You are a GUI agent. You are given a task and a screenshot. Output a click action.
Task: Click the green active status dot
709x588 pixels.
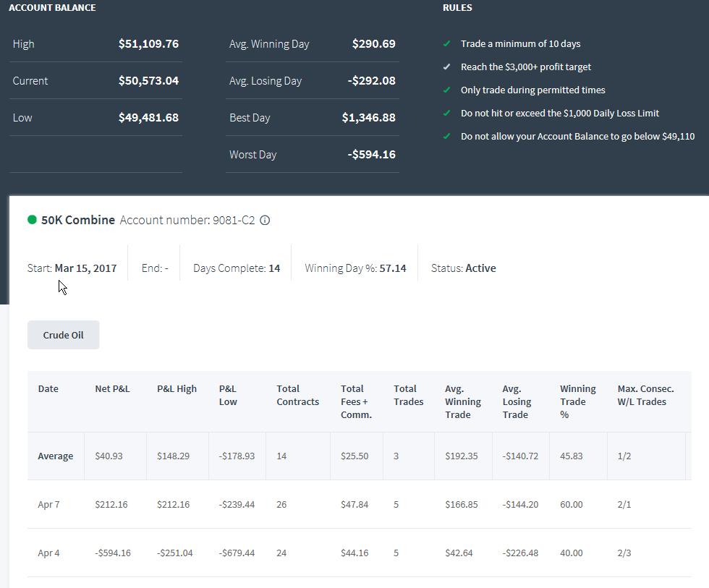point(32,220)
